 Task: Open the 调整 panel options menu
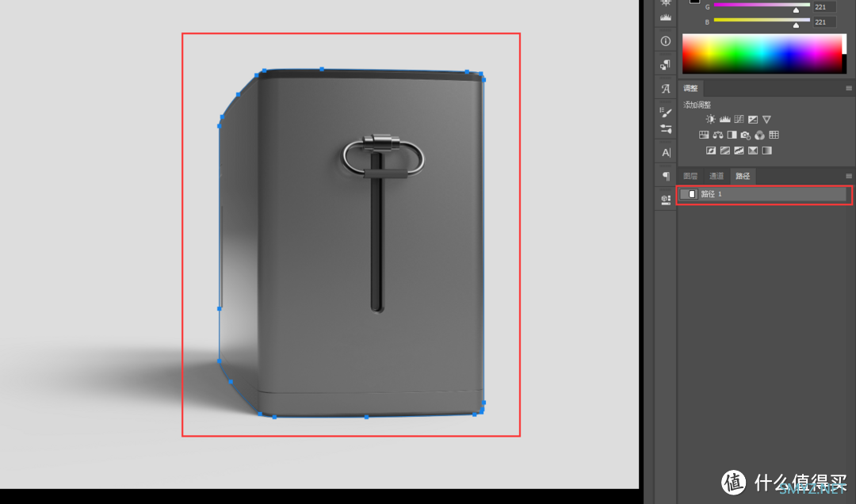click(849, 88)
